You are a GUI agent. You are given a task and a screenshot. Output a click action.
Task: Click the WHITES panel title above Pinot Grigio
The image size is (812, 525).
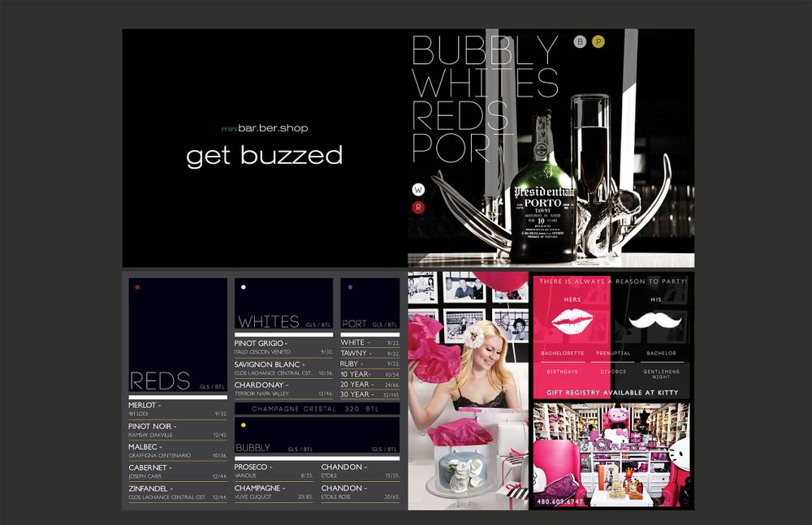pos(269,321)
